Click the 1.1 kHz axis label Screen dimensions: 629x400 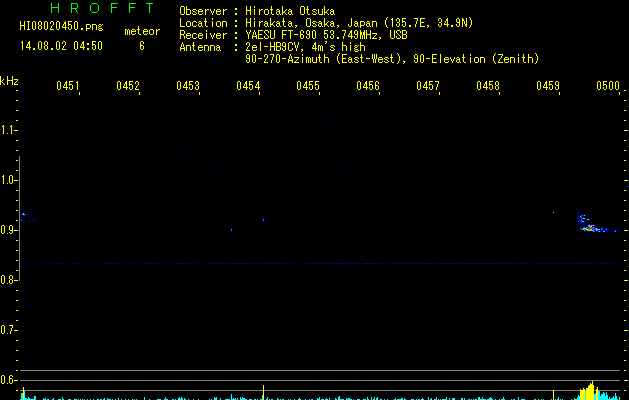click(8, 130)
